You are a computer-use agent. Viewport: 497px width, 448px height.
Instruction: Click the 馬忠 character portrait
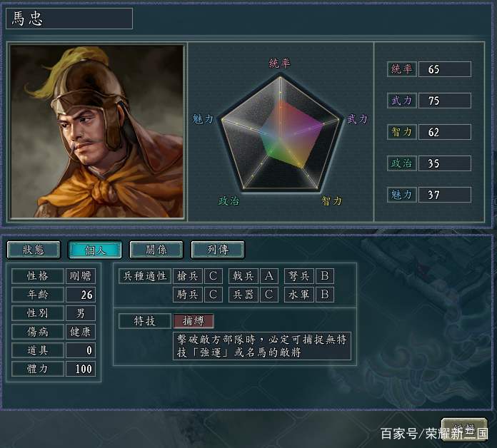click(96, 131)
